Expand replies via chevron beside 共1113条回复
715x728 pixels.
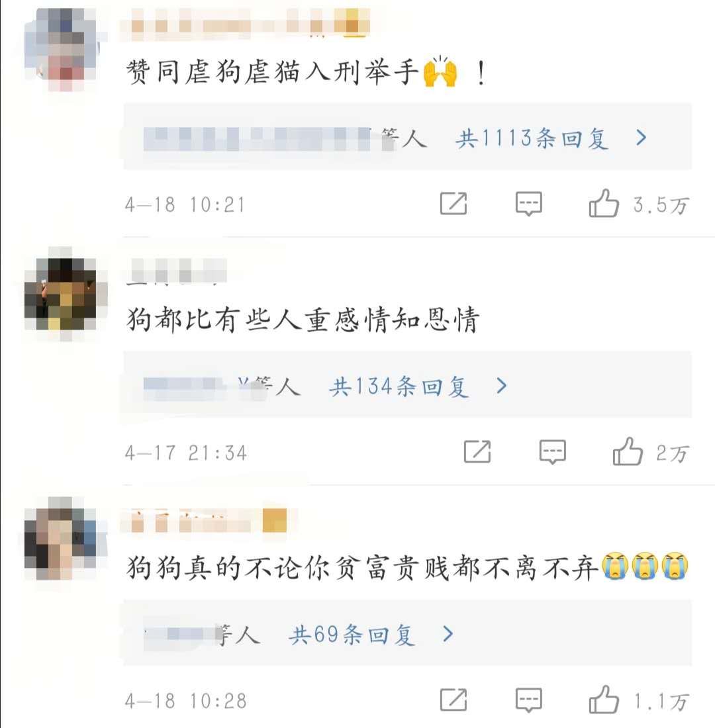641,138
